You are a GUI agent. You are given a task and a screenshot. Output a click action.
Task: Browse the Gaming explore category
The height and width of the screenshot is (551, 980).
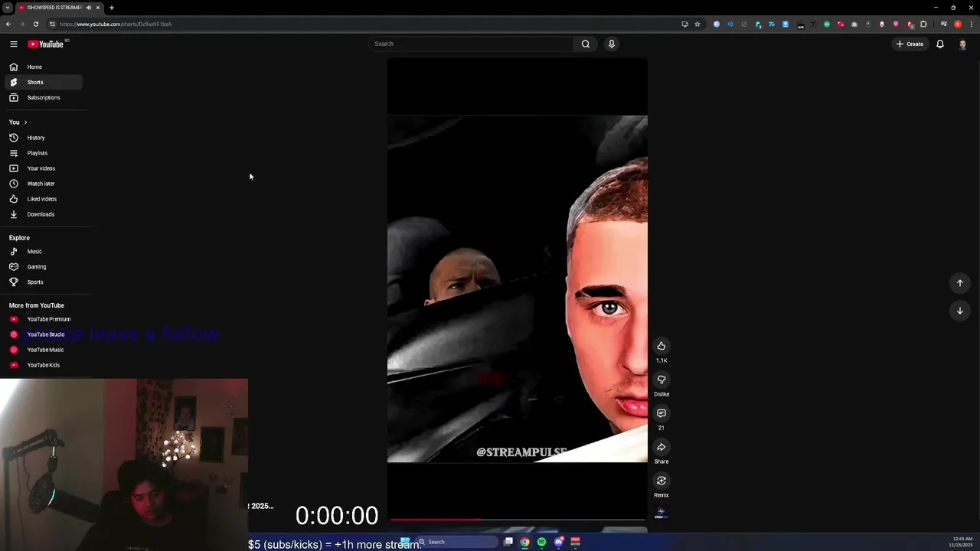tap(43, 266)
